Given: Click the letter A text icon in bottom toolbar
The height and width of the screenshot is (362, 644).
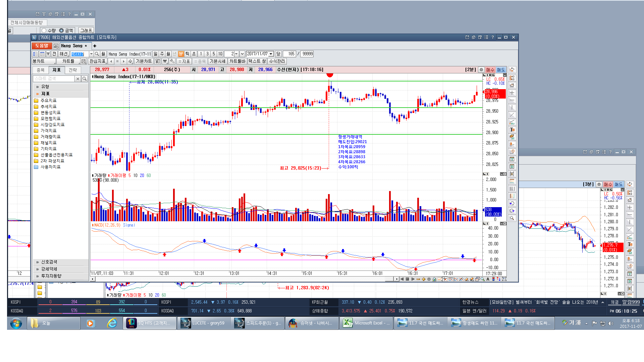Looking at the screenshot, I should click(x=488, y=279).
